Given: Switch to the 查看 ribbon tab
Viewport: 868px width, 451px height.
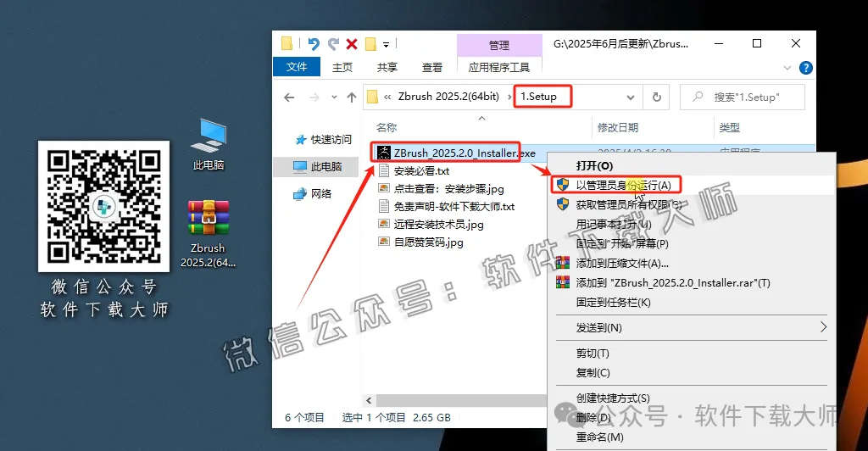Looking at the screenshot, I should (x=431, y=67).
